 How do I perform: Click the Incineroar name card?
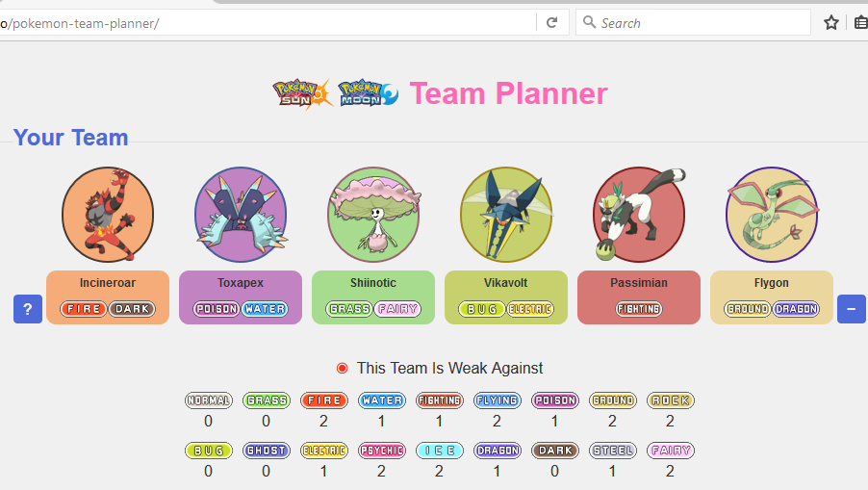point(108,297)
